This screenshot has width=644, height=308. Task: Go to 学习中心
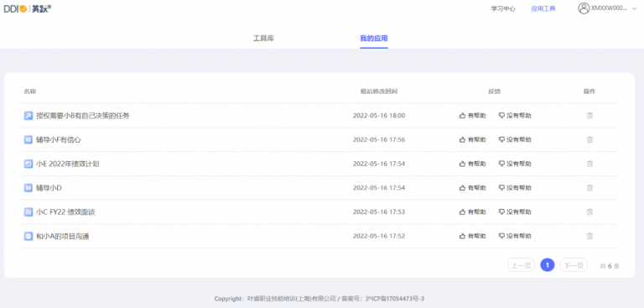(503, 8)
